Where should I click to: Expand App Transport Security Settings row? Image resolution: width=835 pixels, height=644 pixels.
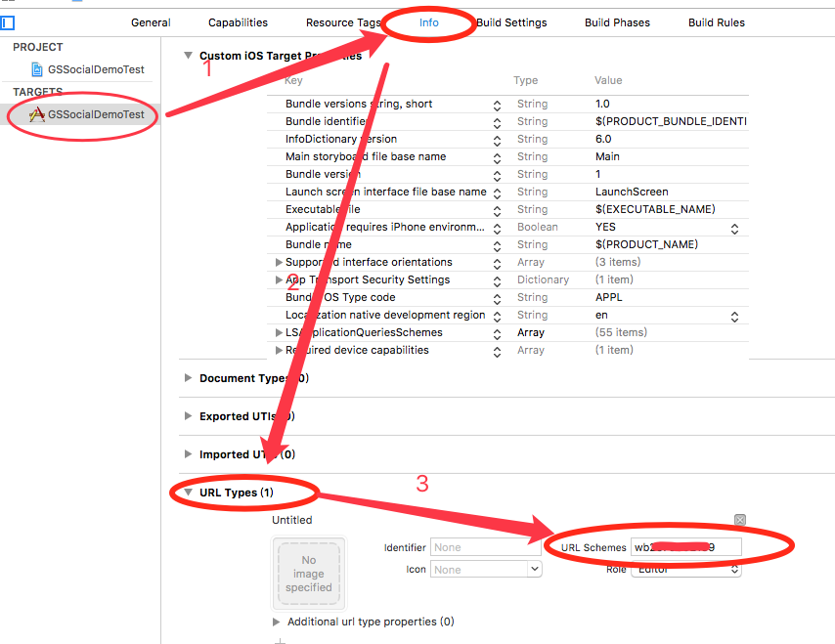(x=279, y=279)
